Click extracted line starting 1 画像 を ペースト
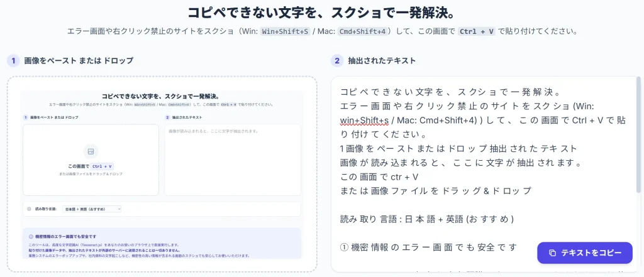This screenshot has width=644, height=277. point(458,149)
